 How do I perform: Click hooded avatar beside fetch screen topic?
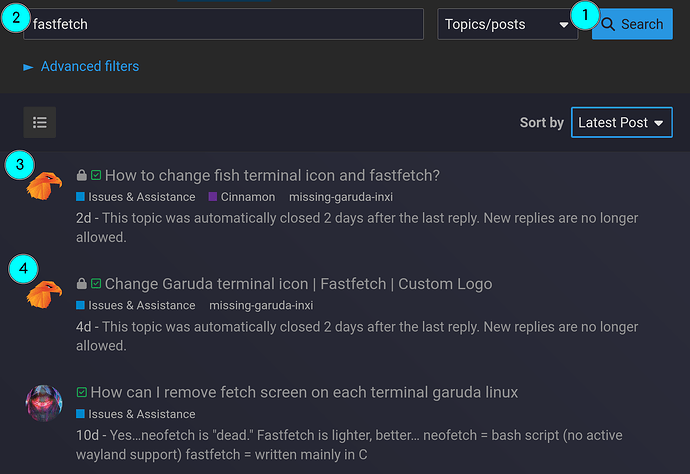coord(44,403)
